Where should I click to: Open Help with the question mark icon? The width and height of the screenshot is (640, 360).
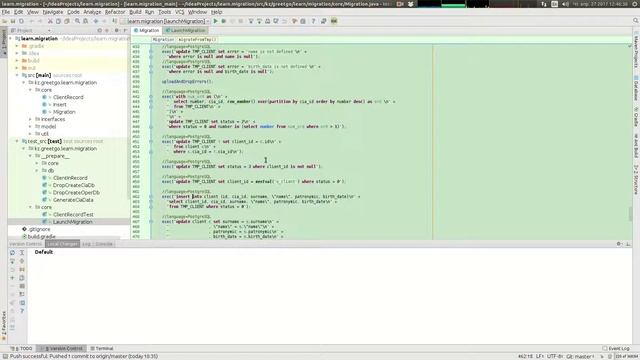coord(313,21)
